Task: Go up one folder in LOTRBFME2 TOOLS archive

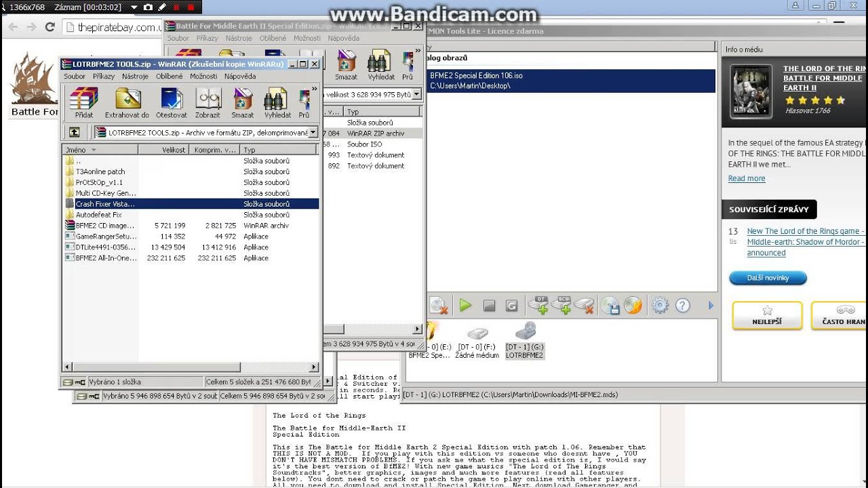Action: point(75,132)
